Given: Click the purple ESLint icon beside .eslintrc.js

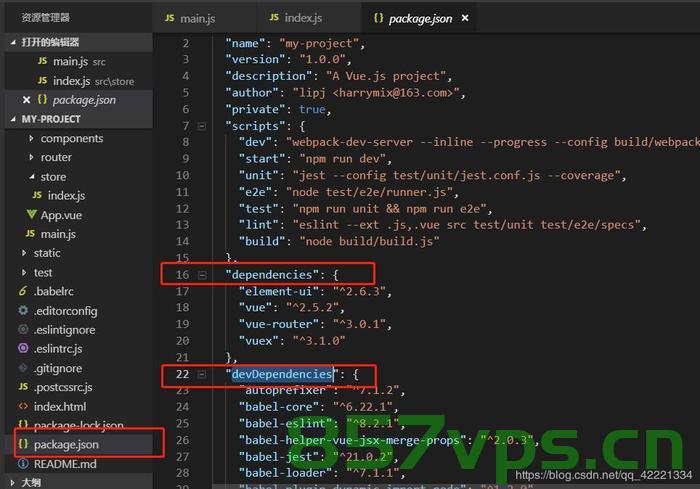Looking at the screenshot, I should pyautogui.click(x=23, y=348).
